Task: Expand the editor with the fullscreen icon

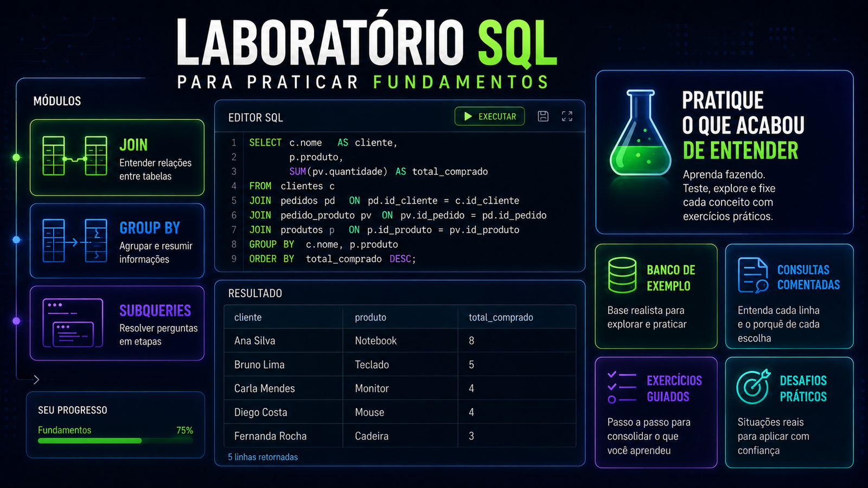Action: [567, 116]
